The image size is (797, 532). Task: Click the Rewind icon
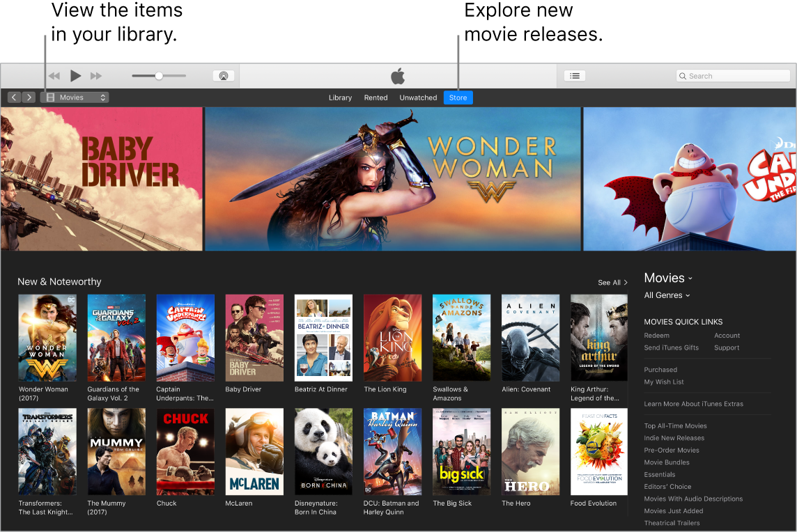54,76
